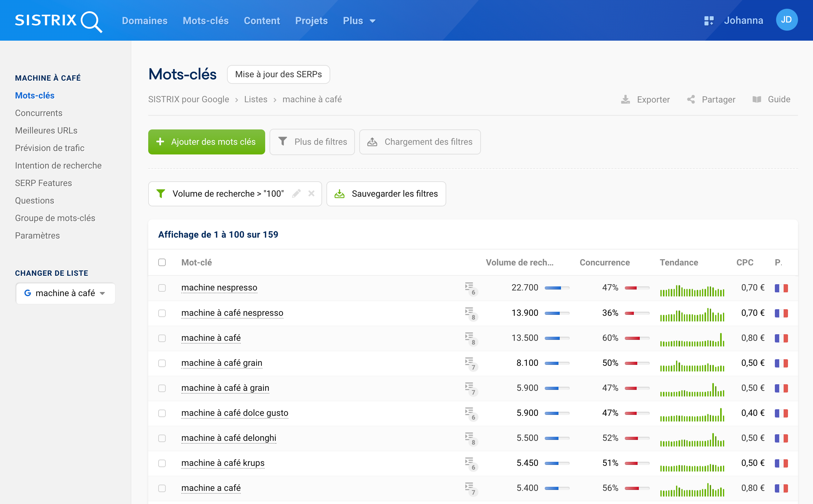Click the active filter funnel icon
This screenshot has height=504, width=813.
coord(162,193)
